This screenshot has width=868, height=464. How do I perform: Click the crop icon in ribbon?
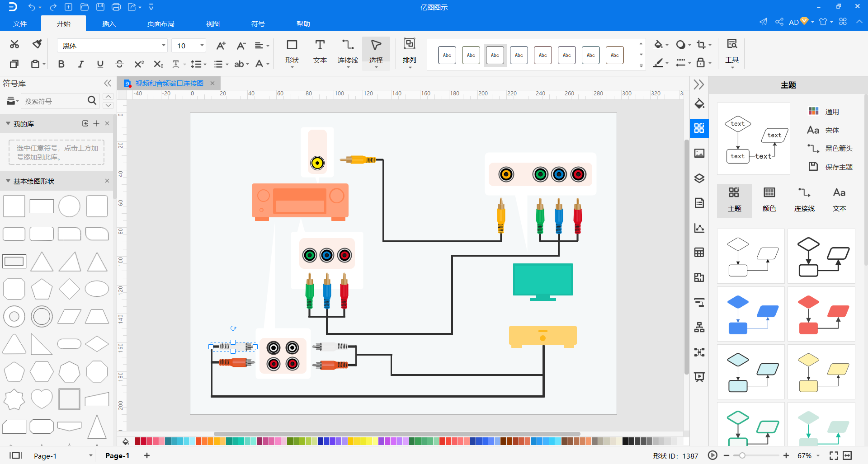coord(701,44)
